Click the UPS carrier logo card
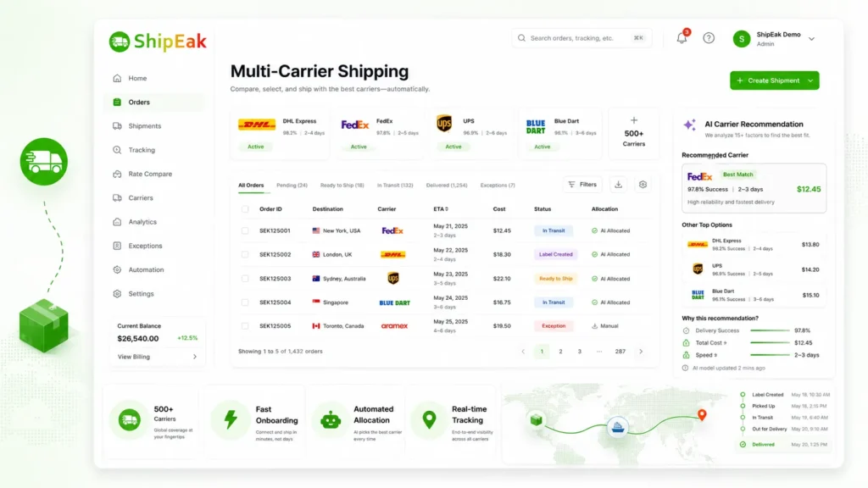This screenshot has width=868, height=488. click(470, 133)
